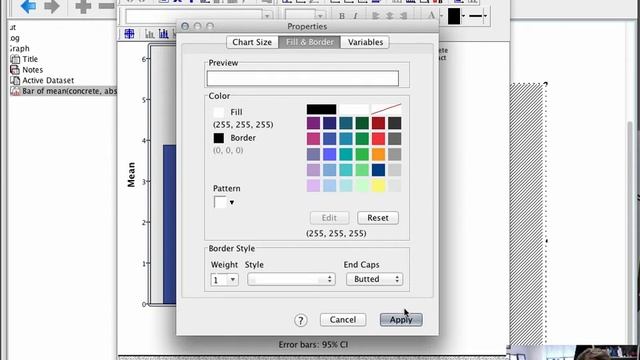
Task: Click the text color A icon
Action: click(431, 16)
